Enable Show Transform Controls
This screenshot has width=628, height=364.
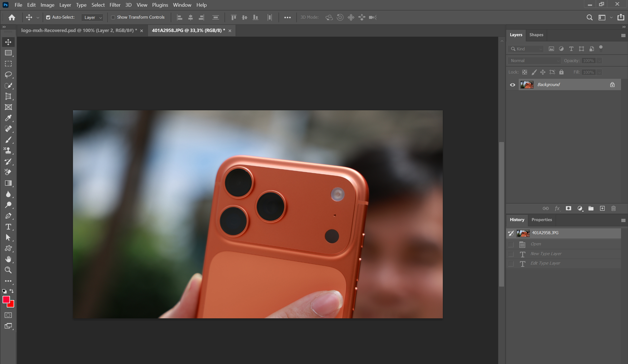click(113, 17)
